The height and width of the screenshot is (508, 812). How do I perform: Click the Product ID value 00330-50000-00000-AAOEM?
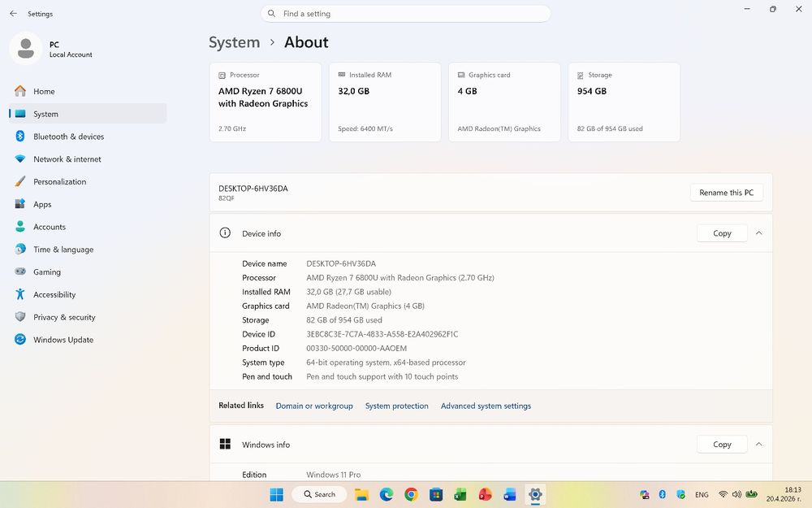click(356, 349)
